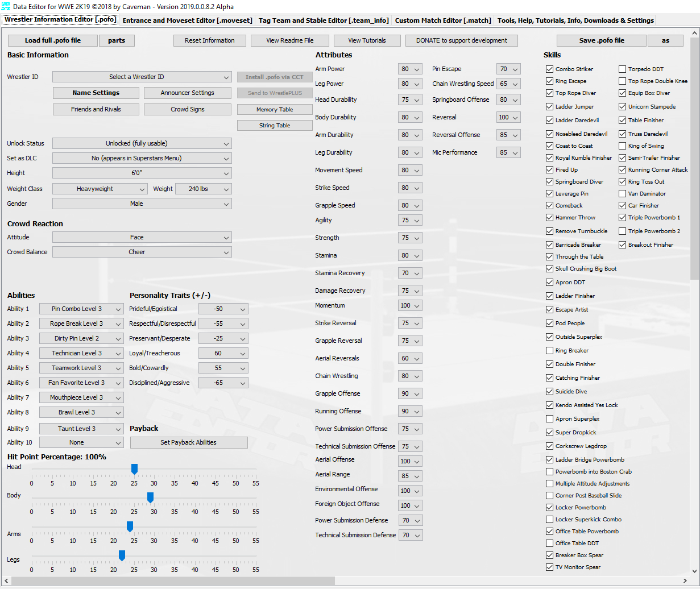Click the 'as' save button

coord(666,41)
